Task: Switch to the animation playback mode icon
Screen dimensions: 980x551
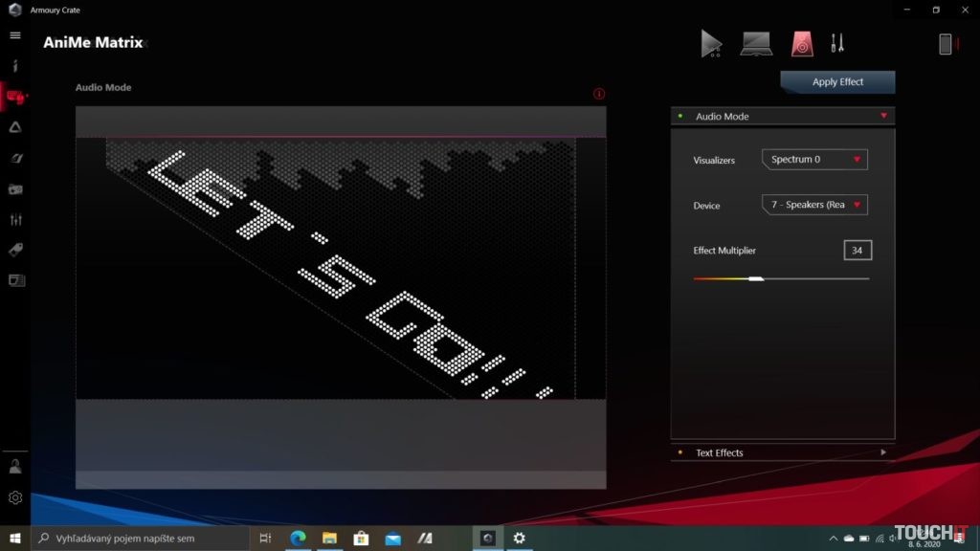Action: (710, 43)
